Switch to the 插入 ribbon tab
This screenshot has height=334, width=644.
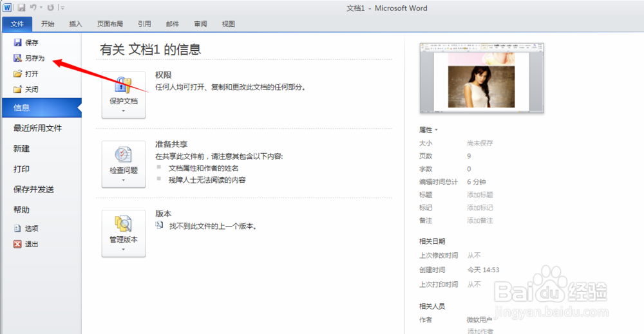tap(75, 24)
